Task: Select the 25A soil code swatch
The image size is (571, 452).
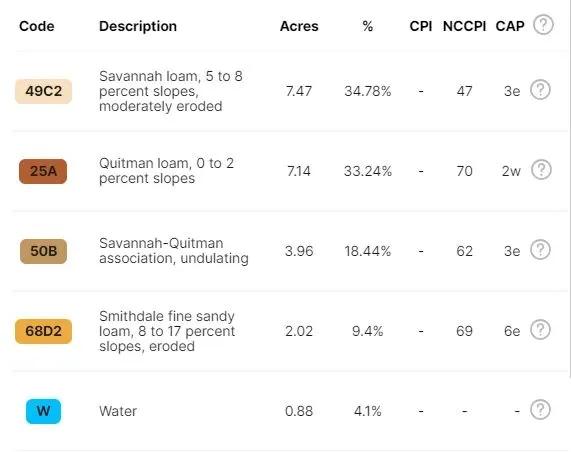Action: click(43, 171)
